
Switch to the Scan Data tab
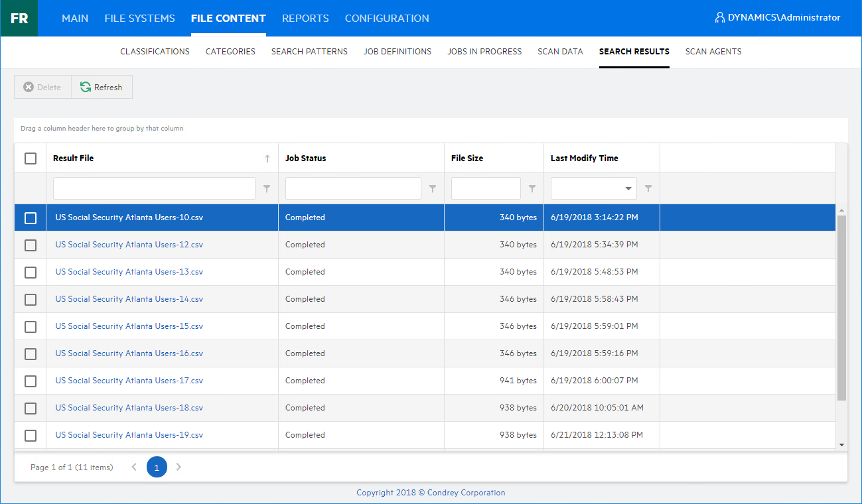[x=560, y=51]
